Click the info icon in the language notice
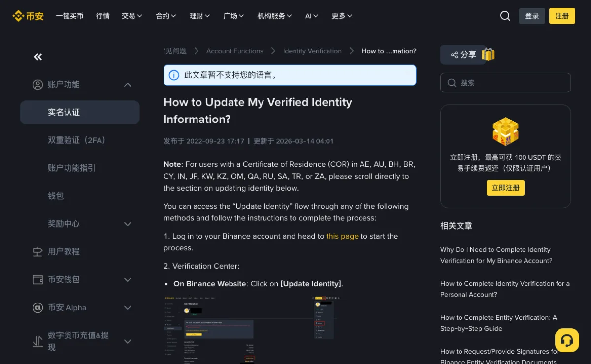This screenshot has width=591, height=364. pyautogui.click(x=174, y=75)
